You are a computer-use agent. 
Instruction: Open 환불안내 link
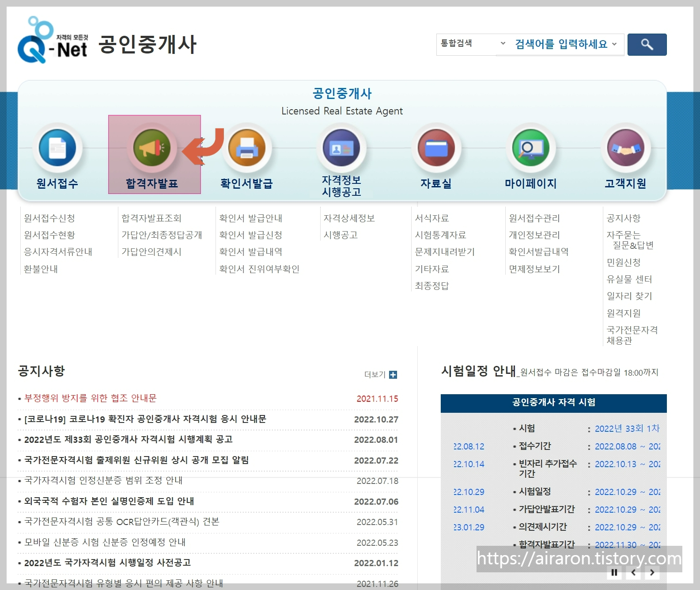41,269
